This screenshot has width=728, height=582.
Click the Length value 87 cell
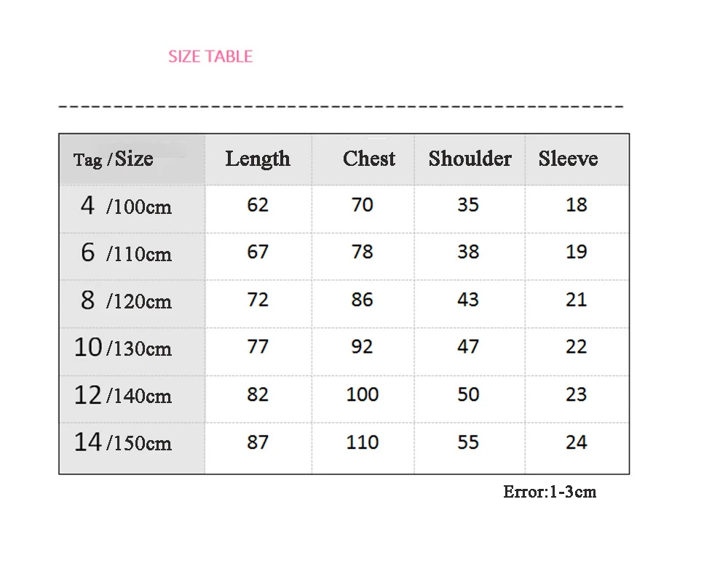(x=258, y=442)
